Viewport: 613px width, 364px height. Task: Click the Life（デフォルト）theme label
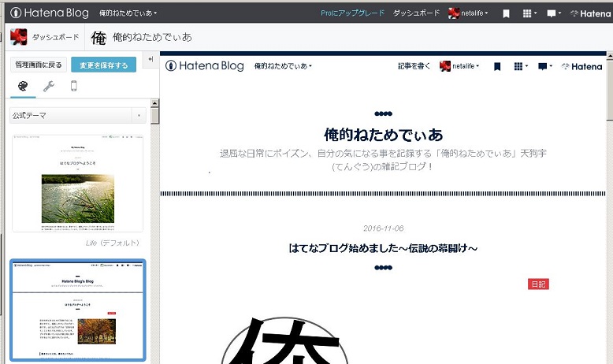[x=113, y=243]
